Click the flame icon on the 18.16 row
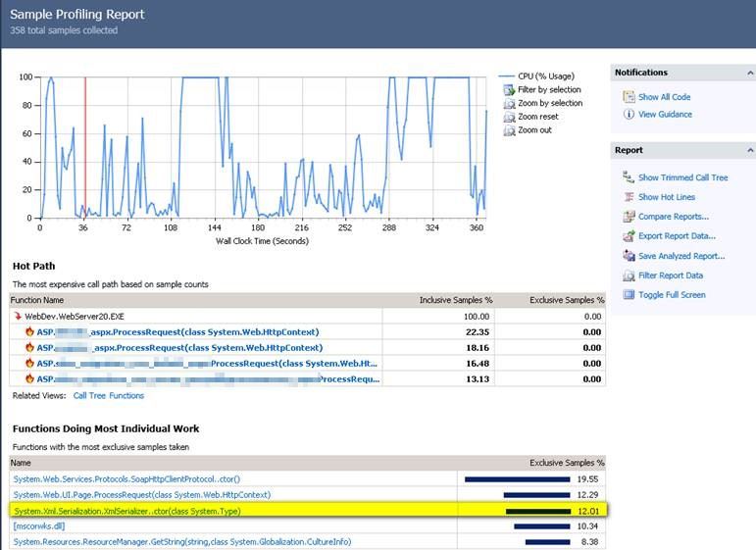756x550 pixels. tap(29, 347)
